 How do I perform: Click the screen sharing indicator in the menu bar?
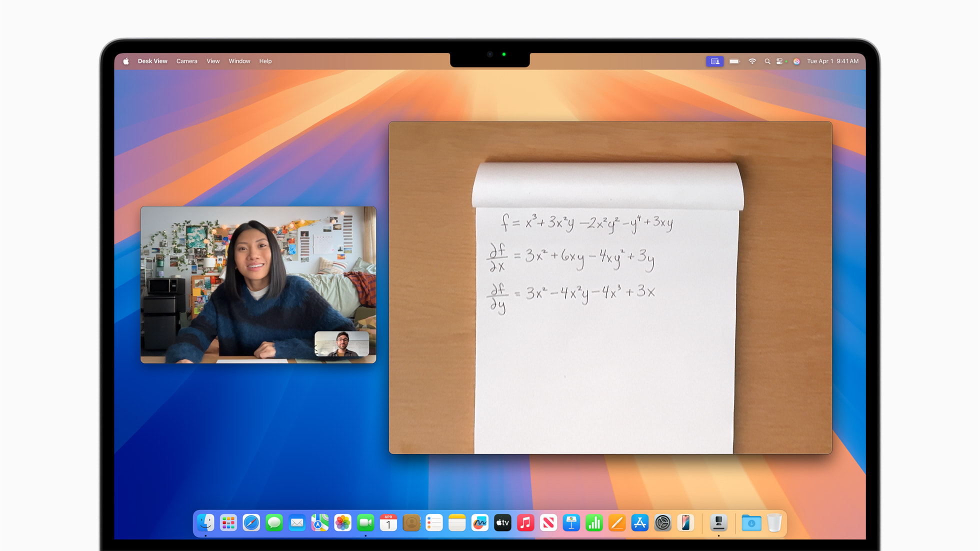[x=715, y=61]
